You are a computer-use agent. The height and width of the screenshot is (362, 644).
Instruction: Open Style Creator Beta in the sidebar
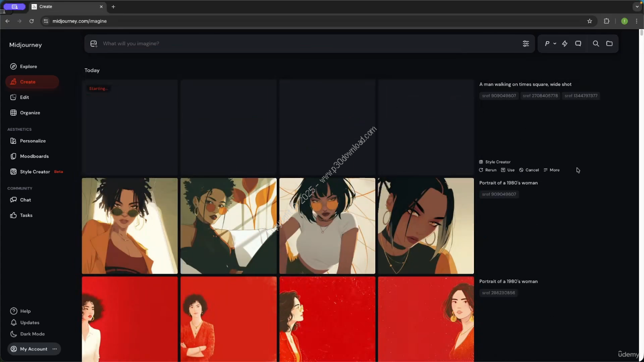click(35, 172)
